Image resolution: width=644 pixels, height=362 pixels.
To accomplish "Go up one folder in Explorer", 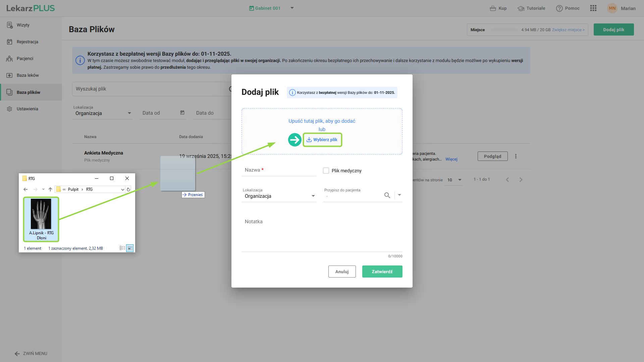I will coord(50,189).
